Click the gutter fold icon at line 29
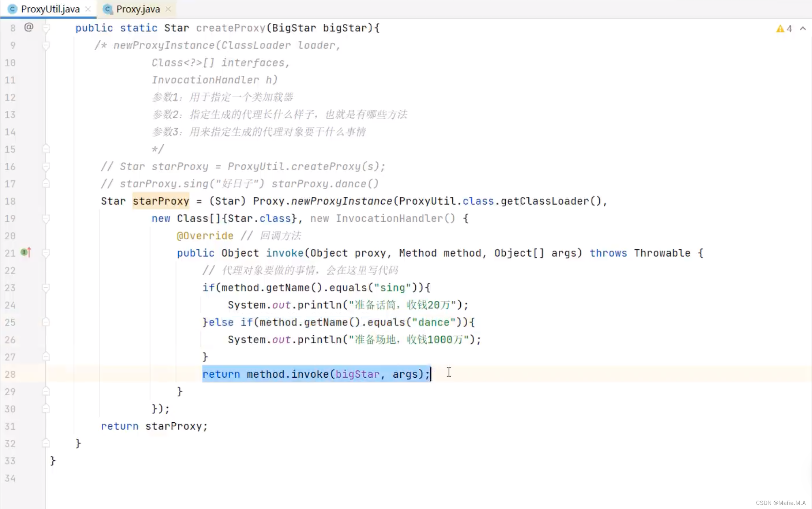Image resolution: width=812 pixels, height=509 pixels. pos(46,391)
